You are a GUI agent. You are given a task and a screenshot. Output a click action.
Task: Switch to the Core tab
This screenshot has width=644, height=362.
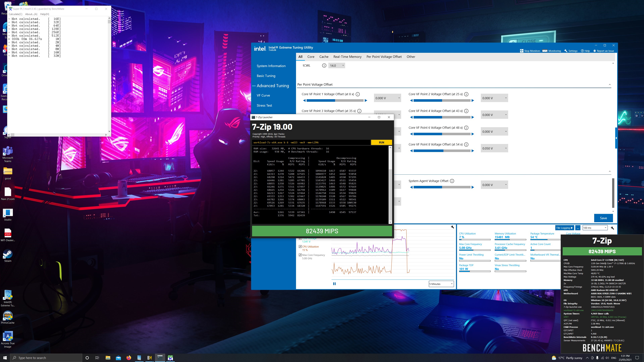click(311, 57)
